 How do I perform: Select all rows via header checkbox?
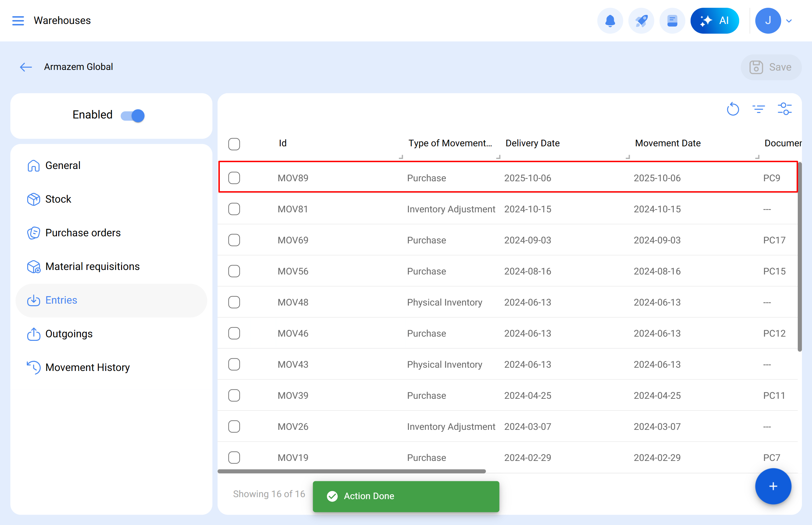(234, 144)
